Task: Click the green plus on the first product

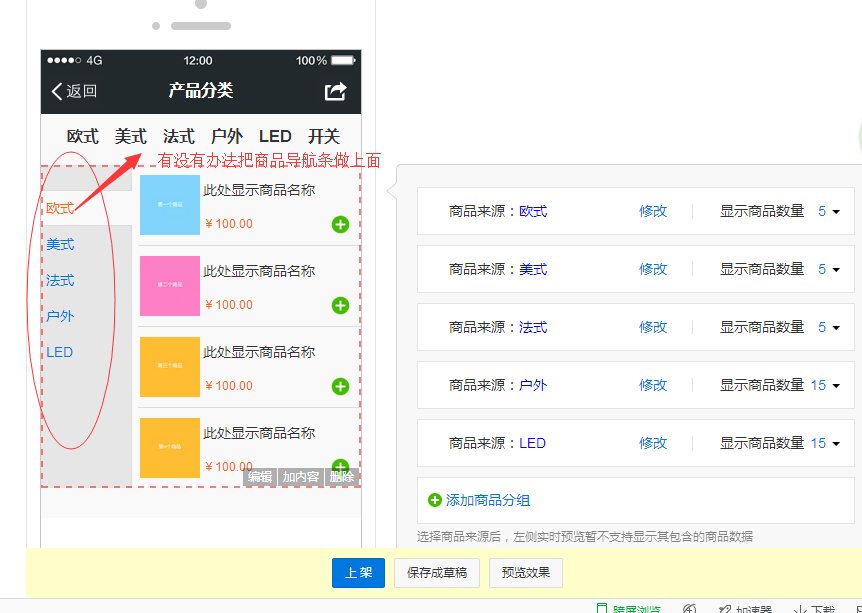Action: [339, 225]
